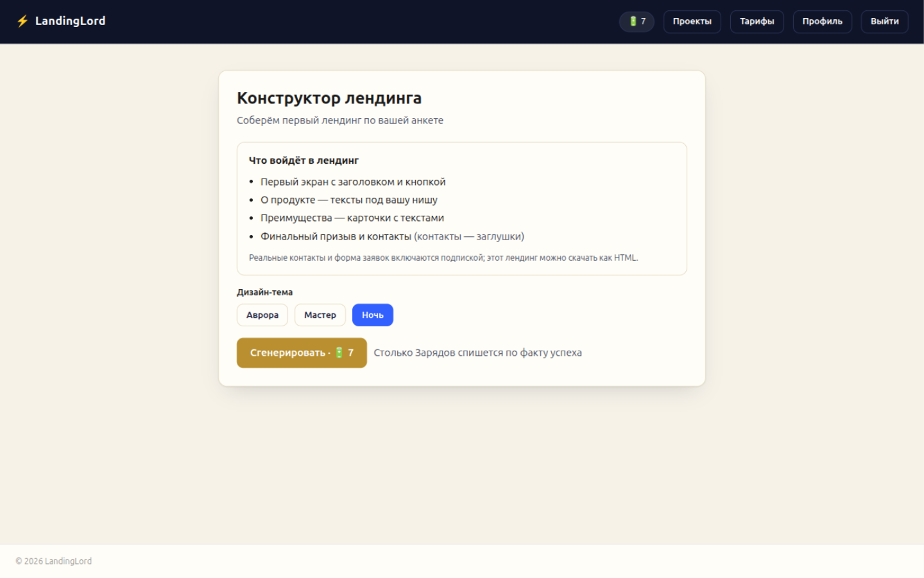Click the Дизайн-тема label

[264, 292]
